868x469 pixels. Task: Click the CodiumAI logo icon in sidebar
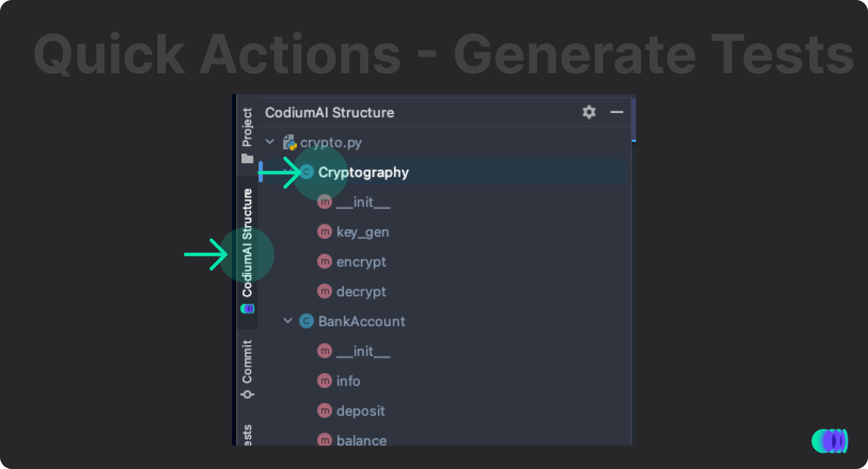(247, 308)
